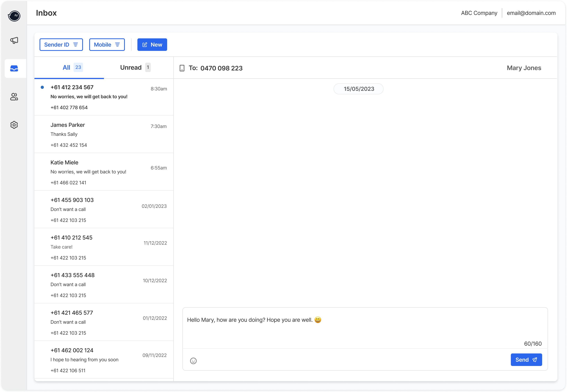
Task: Click the 7:30am timestamp
Action: click(159, 126)
